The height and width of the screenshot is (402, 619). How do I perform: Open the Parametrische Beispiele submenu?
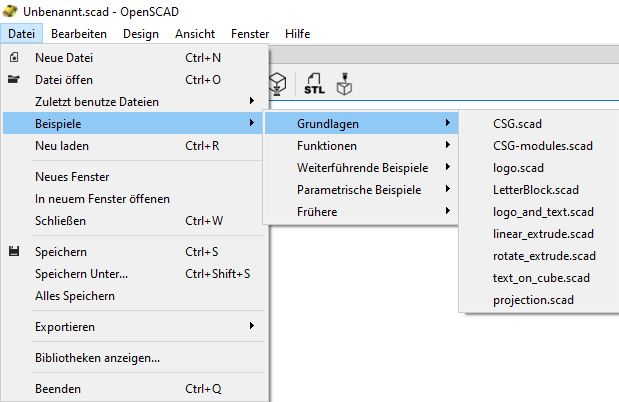point(360,190)
